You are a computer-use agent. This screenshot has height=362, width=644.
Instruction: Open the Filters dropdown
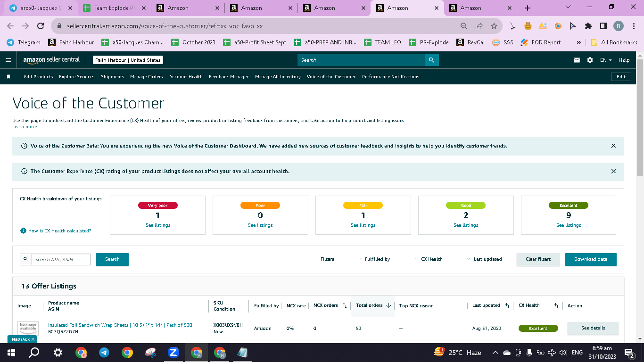327,259
